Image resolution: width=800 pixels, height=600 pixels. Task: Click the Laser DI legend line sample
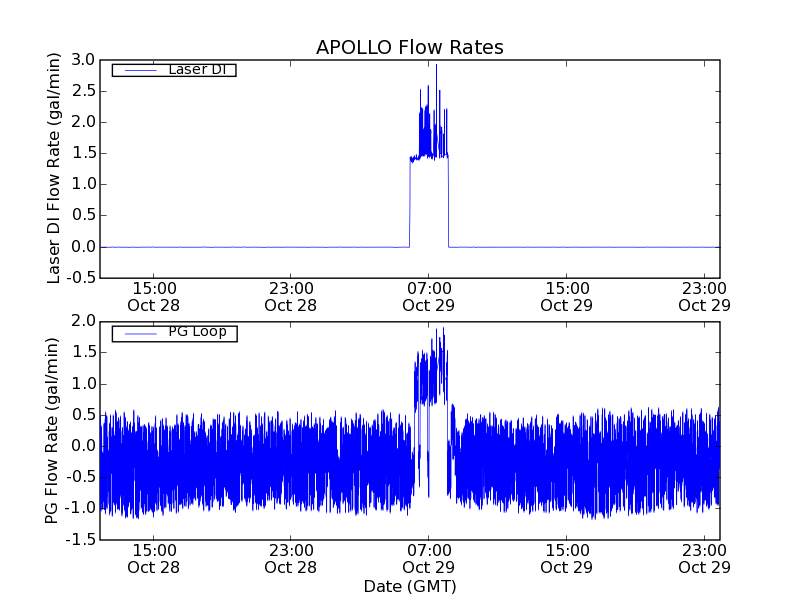140,70
